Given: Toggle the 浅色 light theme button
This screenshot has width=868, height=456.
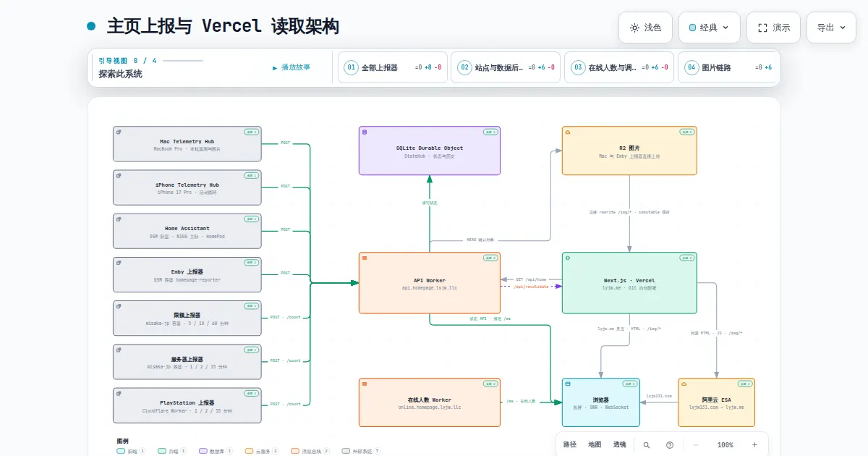Looking at the screenshot, I should (x=645, y=28).
